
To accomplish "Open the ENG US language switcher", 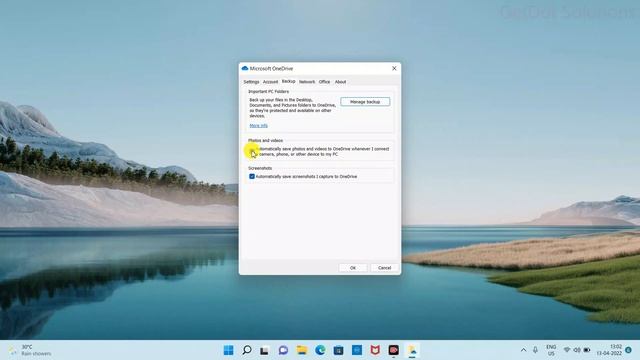I will (x=551, y=350).
